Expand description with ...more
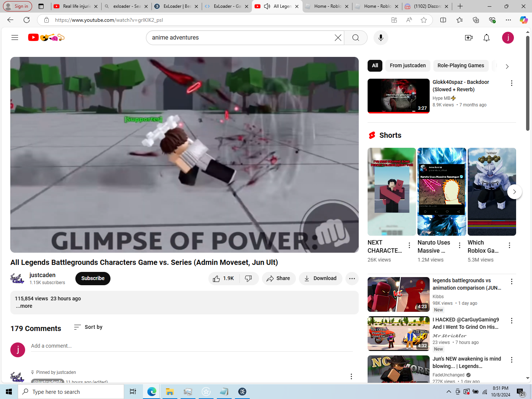Viewport: 532px width, 399px height. [x=24, y=306]
